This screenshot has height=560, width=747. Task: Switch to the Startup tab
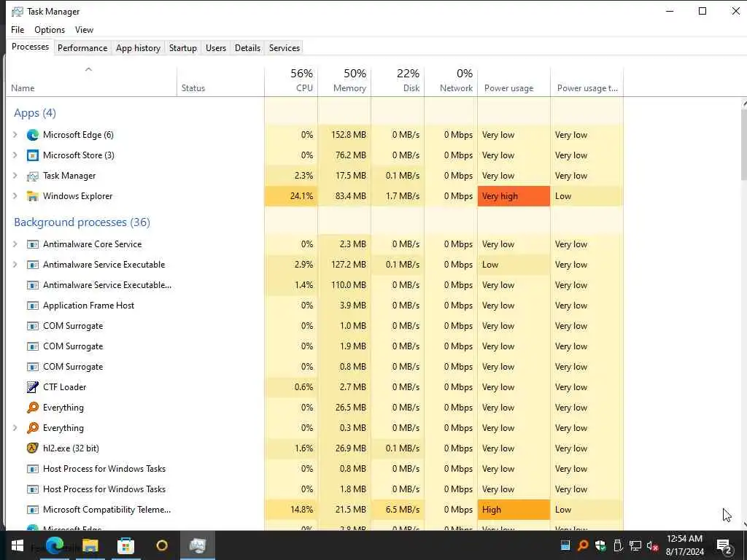183,48
